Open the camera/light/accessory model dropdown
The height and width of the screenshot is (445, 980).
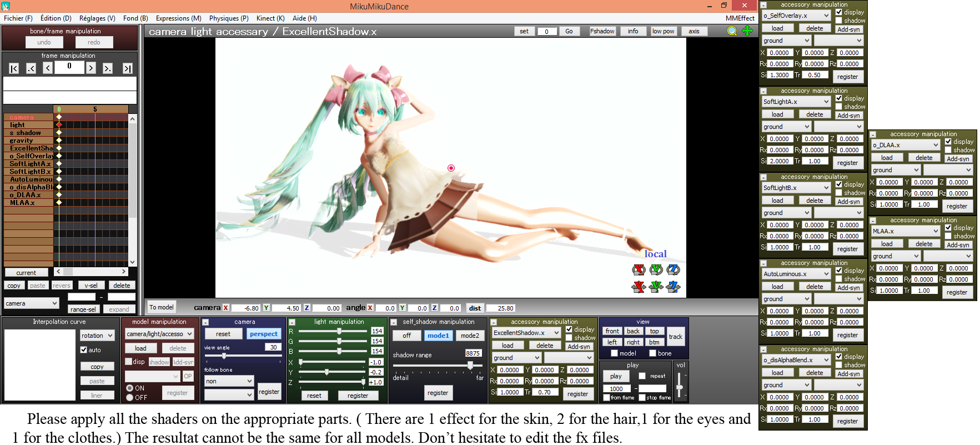point(159,334)
